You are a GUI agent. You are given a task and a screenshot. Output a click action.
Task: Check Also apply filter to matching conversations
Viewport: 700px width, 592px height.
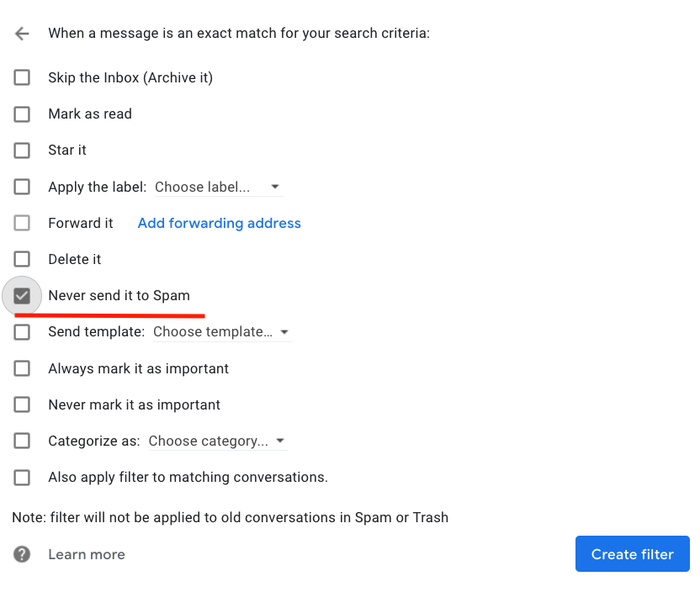click(22, 478)
